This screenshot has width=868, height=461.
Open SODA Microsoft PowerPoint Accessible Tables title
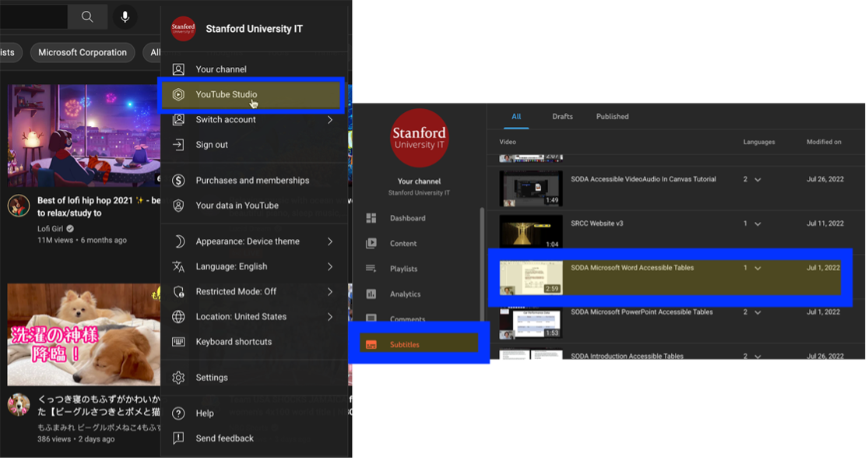[641, 312]
